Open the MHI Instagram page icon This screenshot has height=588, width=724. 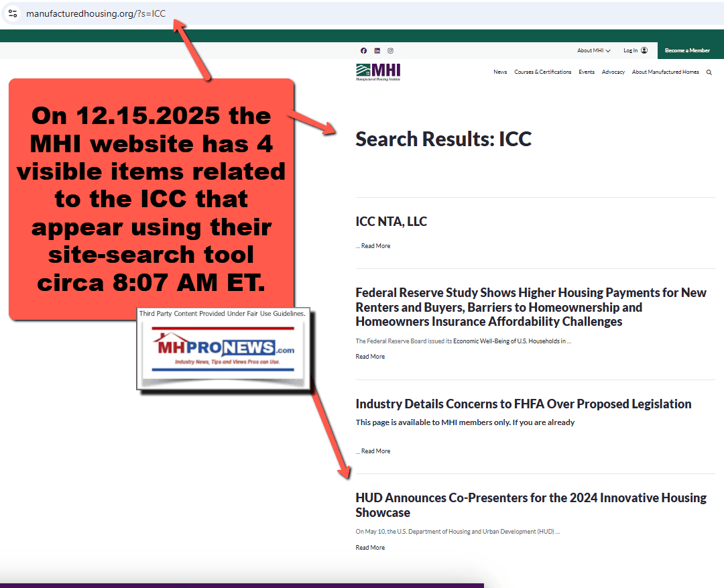[390, 50]
